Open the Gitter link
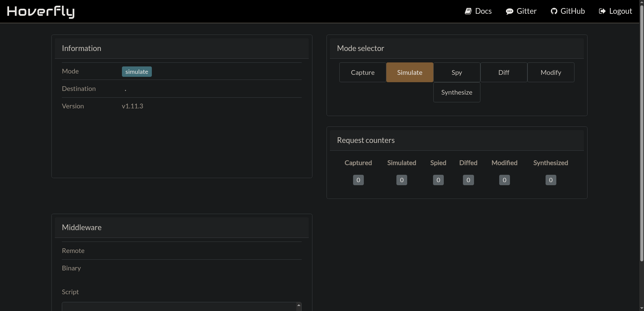 [521, 11]
